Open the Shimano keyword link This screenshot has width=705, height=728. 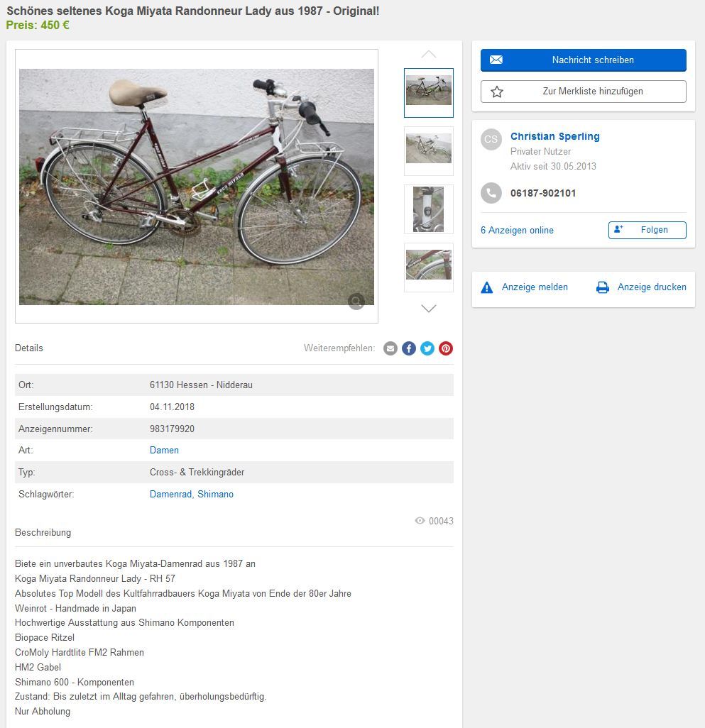coord(215,495)
